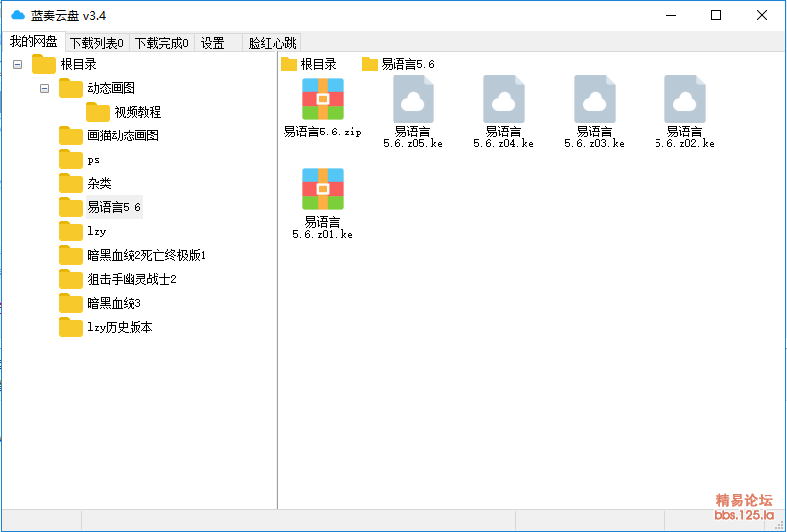Open the 设置 tab

click(x=218, y=43)
